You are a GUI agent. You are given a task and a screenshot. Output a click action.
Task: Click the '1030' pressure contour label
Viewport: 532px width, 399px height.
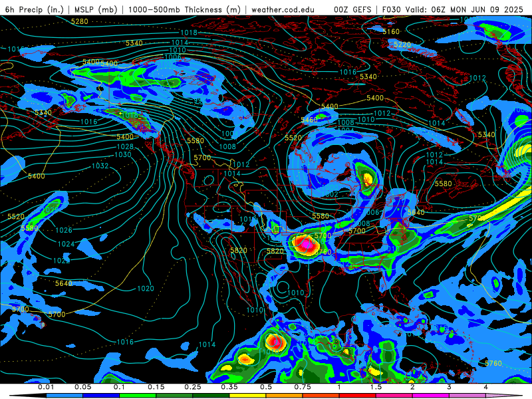tap(122, 155)
